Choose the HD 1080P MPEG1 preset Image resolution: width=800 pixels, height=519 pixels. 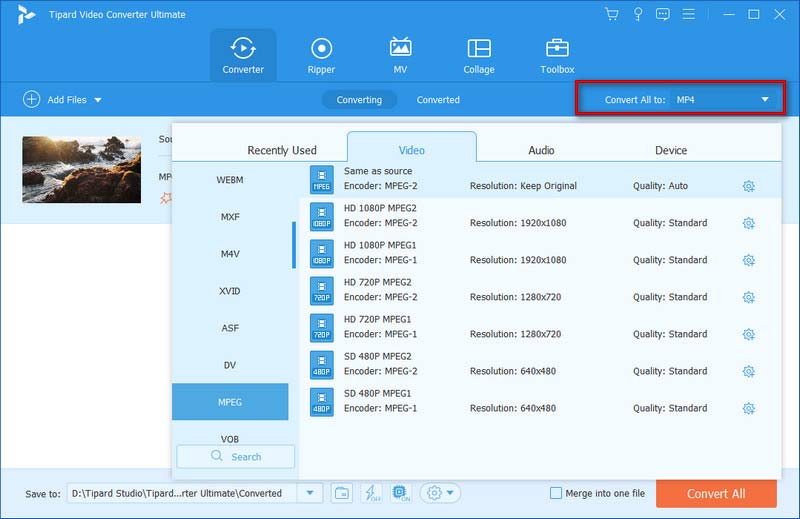click(542, 253)
